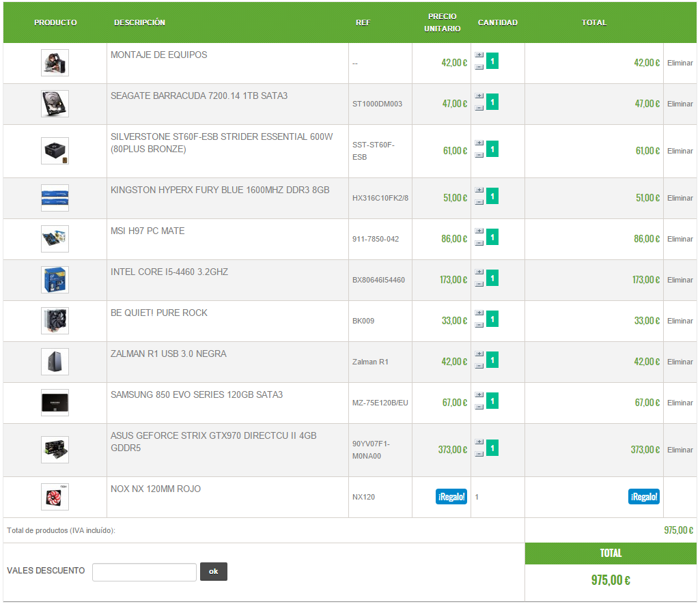The width and height of the screenshot is (700, 604).
Task: Increase quantity of Seagate Barracuda drive
Action: [x=479, y=96]
